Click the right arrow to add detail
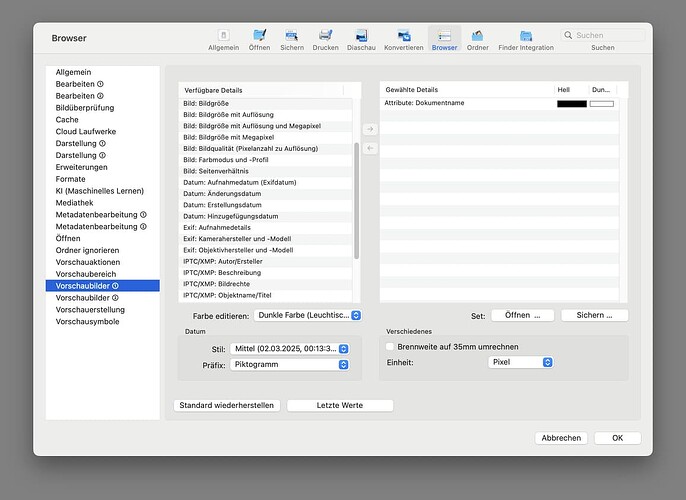The height and width of the screenshot is (500, 686). (x=370, y=129)
